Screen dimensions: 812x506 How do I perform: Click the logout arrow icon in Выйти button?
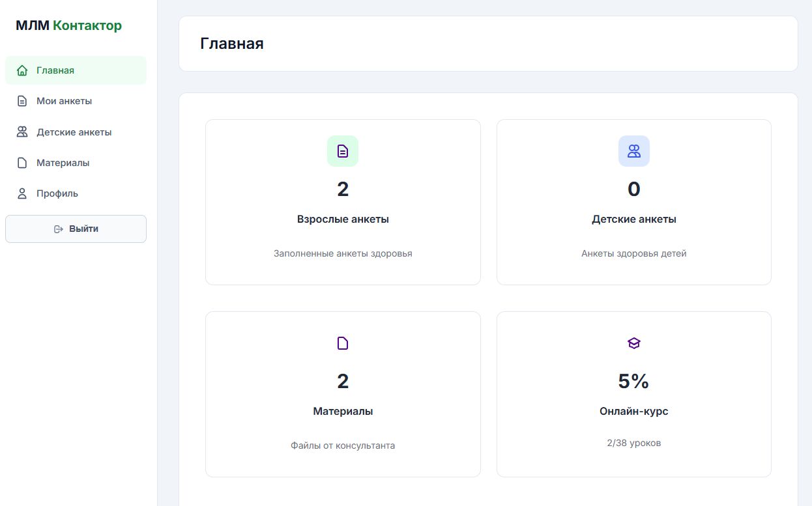[59, 229]
